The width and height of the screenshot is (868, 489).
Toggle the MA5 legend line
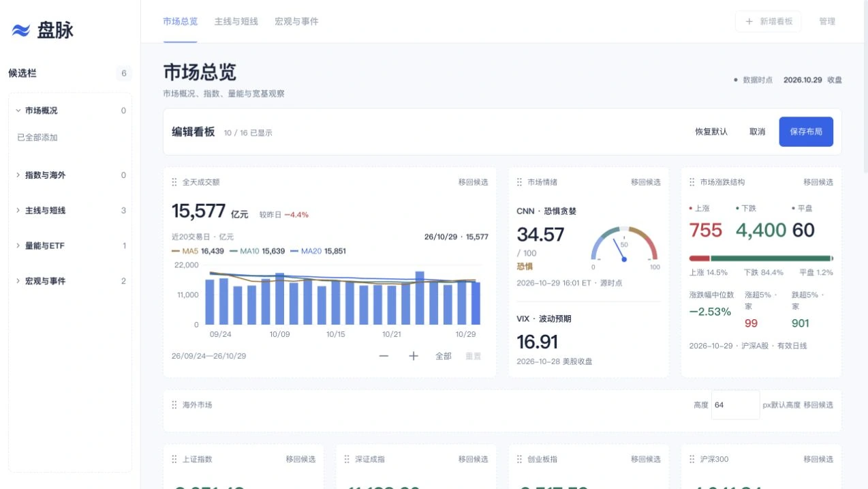point(198,251)
